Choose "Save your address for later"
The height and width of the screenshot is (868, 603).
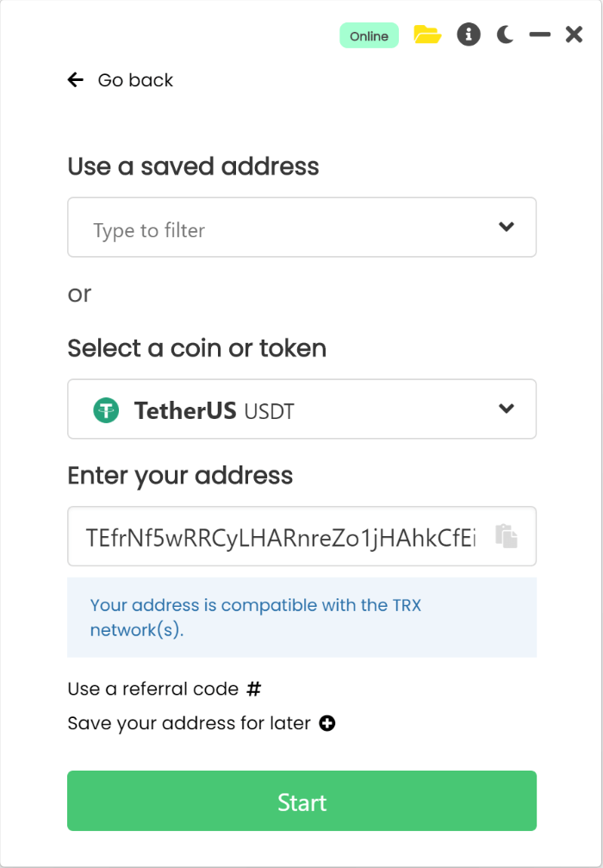[189, 723]
